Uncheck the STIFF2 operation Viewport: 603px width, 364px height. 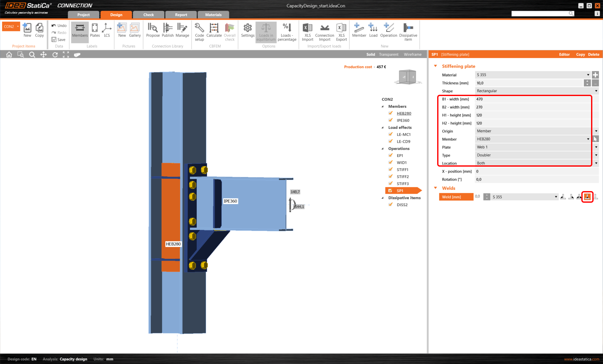click(x=390, y=176)
